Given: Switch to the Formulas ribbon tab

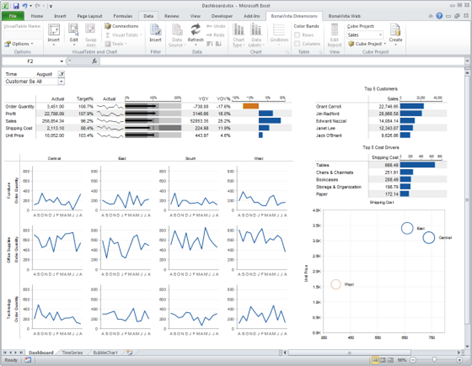Looking at the screenshot, I should [123, 16].
